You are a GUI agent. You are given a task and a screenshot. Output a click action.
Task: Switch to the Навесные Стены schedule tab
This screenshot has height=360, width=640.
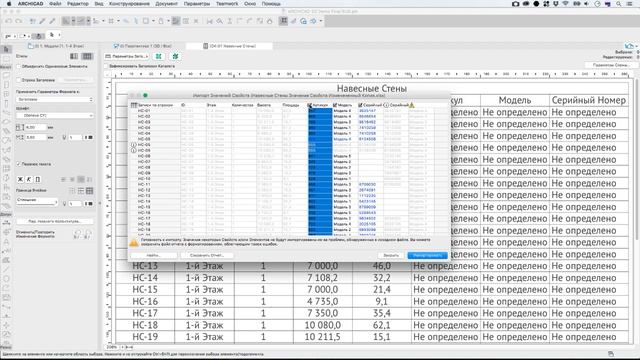coord(230,46)
